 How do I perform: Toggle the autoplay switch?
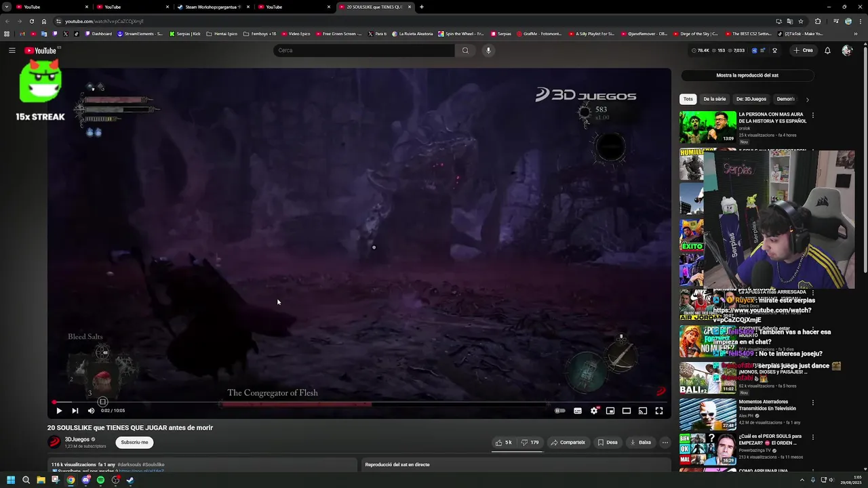[x=559, y=411]
